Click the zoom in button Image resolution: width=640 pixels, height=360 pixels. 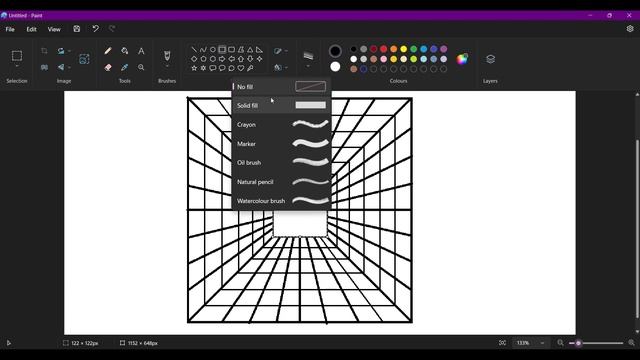tap(631, 343)
